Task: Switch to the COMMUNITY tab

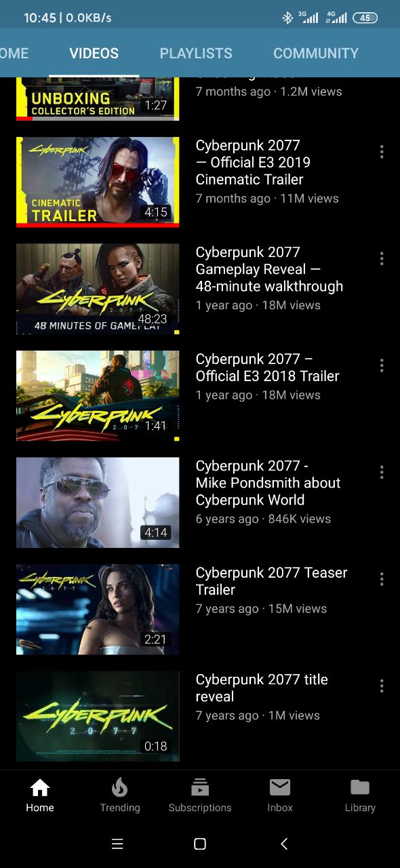Action: (316, 53)
